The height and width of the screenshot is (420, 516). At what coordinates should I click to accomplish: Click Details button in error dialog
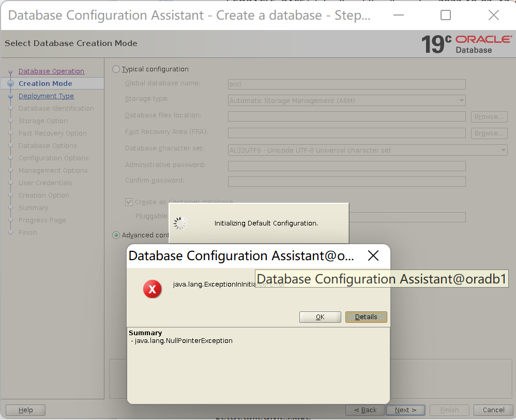pos(366,317)
